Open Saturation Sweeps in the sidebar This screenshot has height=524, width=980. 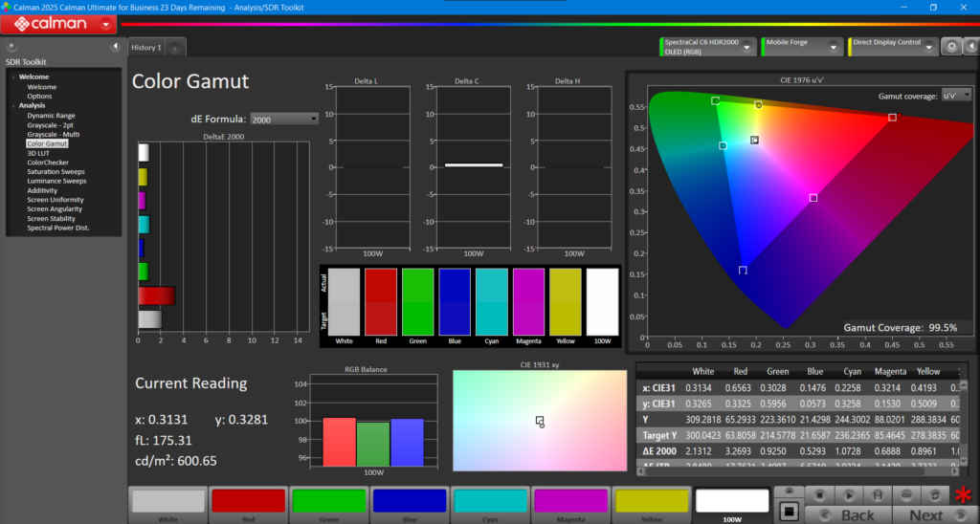click(x=56, y=172)
